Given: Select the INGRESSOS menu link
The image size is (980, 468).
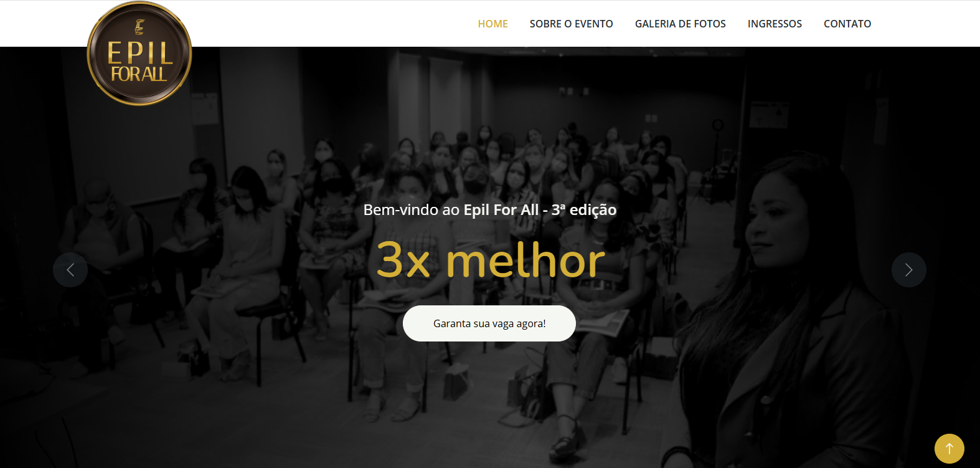Looking at the screenshot, I should point(775,24).
